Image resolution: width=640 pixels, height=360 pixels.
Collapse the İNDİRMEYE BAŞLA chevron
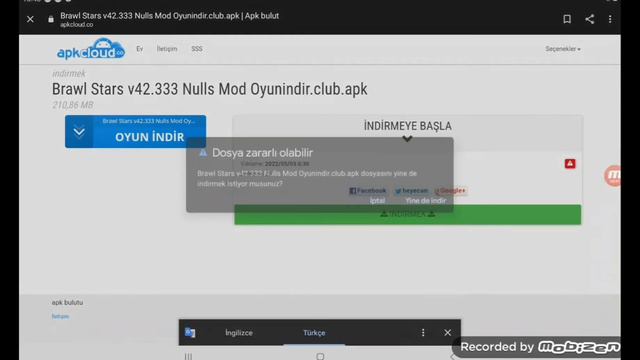[x=407, y=139]
